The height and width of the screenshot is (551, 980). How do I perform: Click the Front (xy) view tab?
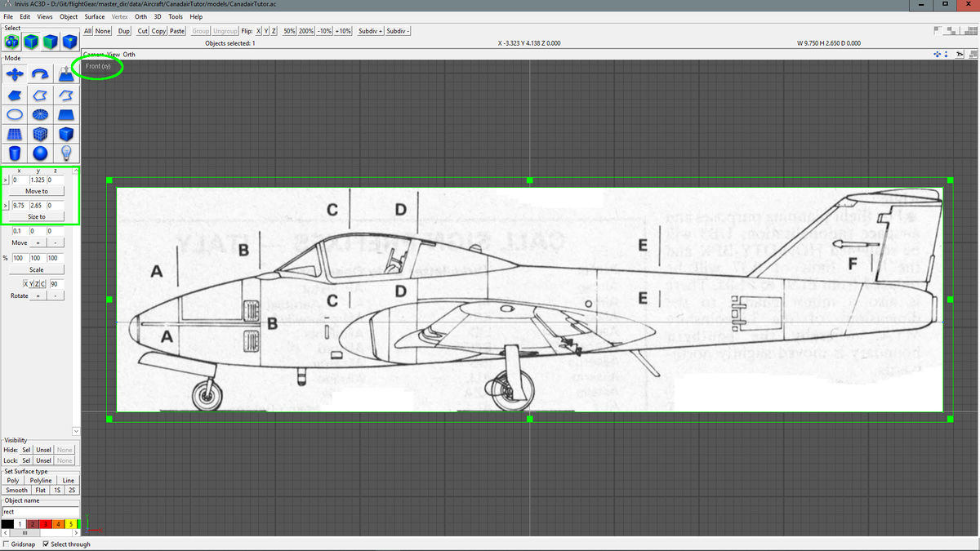(98, 66)
